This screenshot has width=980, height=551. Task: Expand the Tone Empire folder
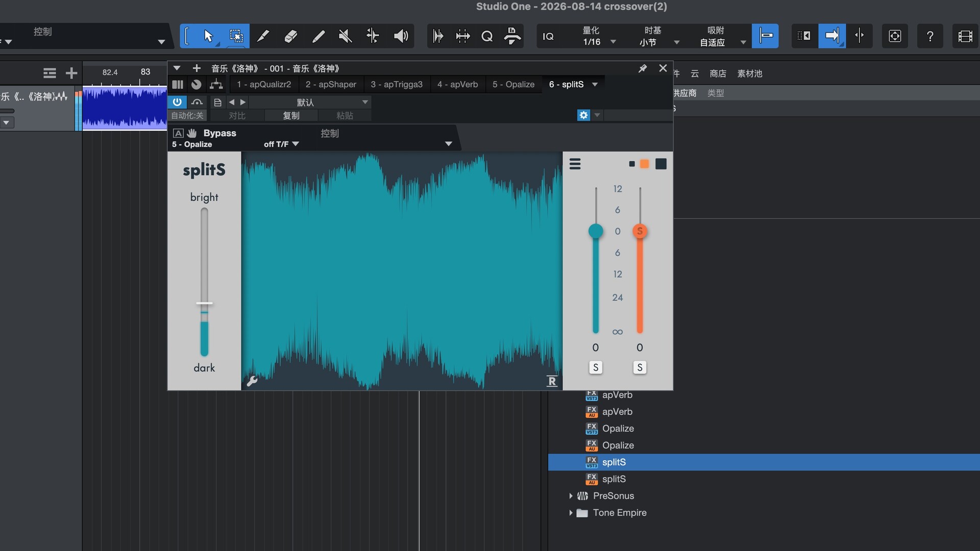pos(571,513)
